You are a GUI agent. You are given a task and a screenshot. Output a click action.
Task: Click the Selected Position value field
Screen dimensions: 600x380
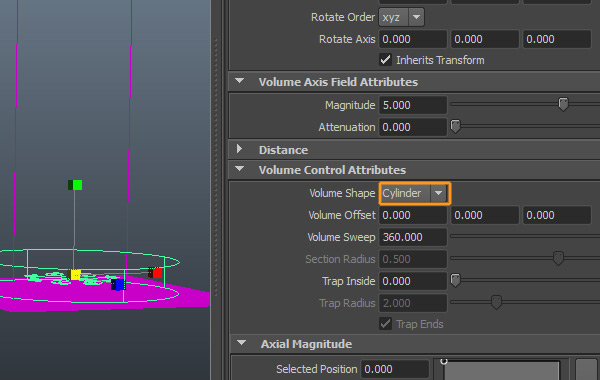pos(395,369)
